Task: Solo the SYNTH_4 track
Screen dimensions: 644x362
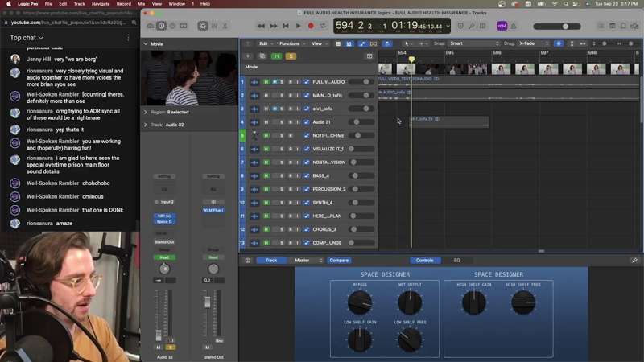Action: coord(281,203)
